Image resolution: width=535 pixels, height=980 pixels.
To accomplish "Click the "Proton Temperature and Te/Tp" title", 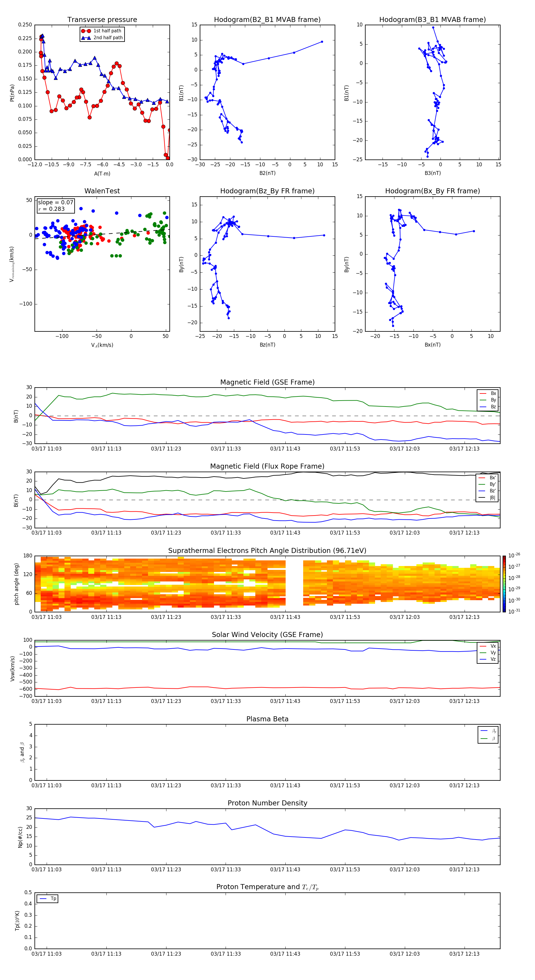I will pyautogui.click(x=267, y=887).
